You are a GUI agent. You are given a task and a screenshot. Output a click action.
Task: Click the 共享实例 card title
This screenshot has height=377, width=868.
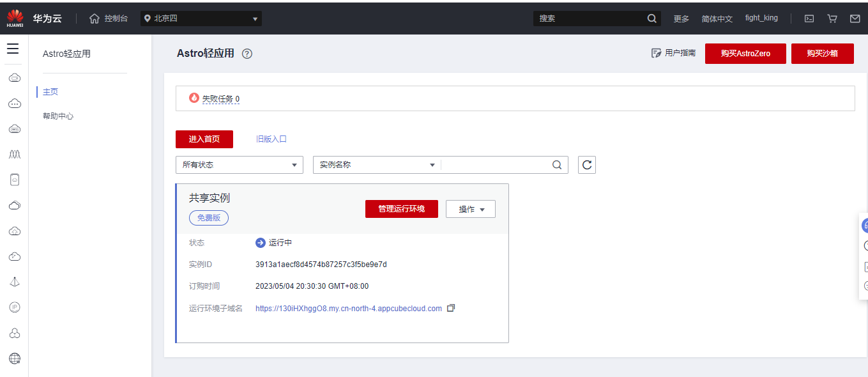[209, 198]
